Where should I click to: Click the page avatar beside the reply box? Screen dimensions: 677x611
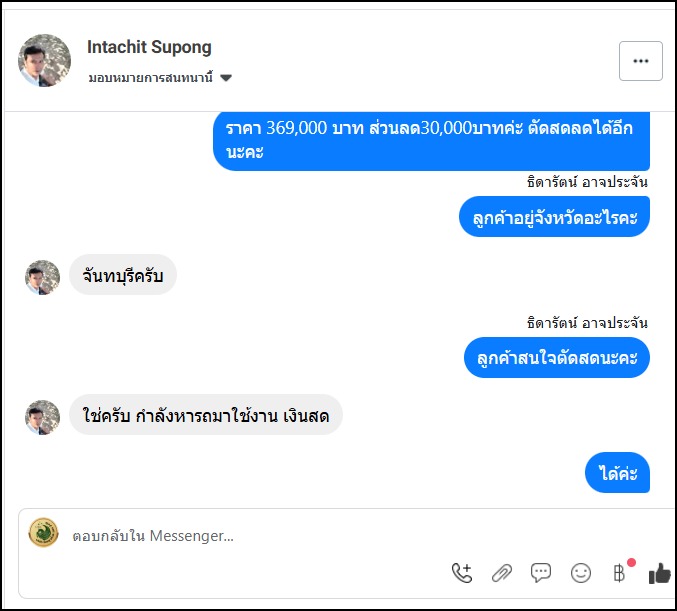[x=44, y=533]
